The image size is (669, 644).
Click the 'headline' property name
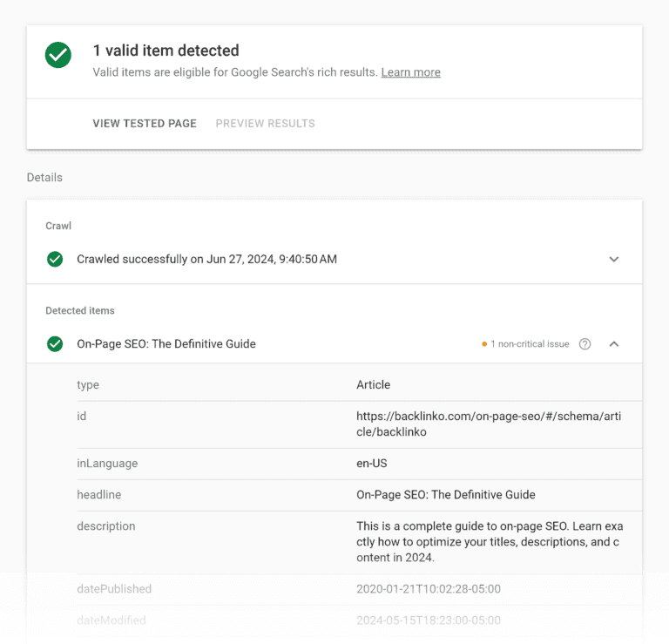pos(99,495)
